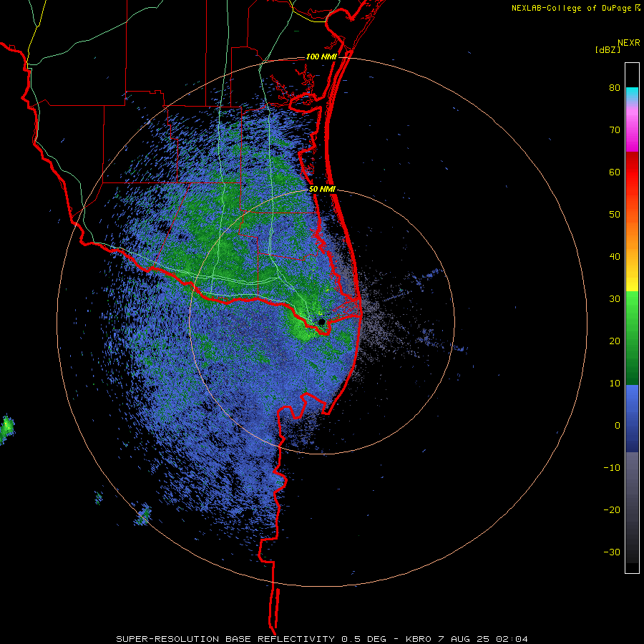Click the 70 value on dBZ scale
The image size is (644, 644).
tap(615, 130)
